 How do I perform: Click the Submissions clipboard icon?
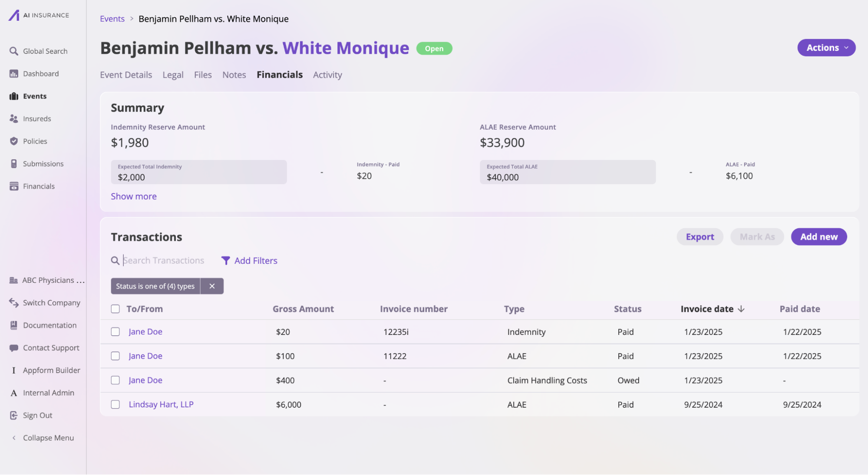(x=14, y=164)
